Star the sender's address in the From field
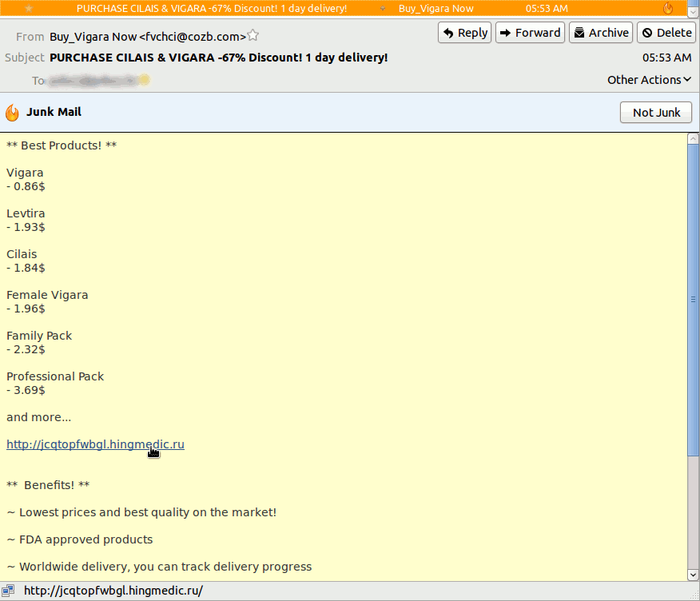 coord(253,36)
